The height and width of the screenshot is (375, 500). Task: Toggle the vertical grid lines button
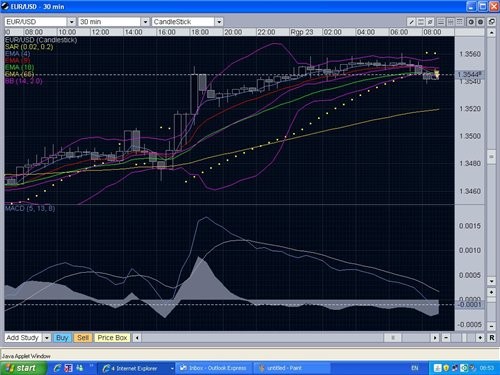point(450,22)
